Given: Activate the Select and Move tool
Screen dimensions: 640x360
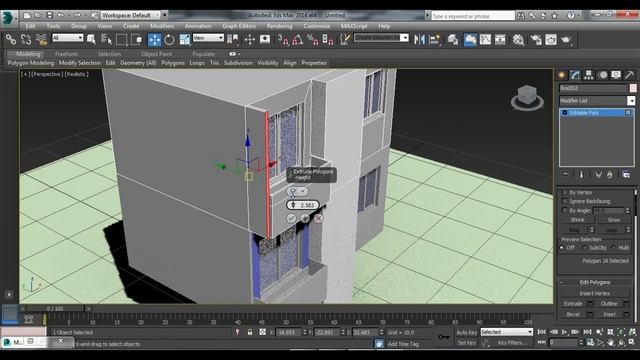Looking at the screenshot, I should pyautogui.click(x=154, y=40).
